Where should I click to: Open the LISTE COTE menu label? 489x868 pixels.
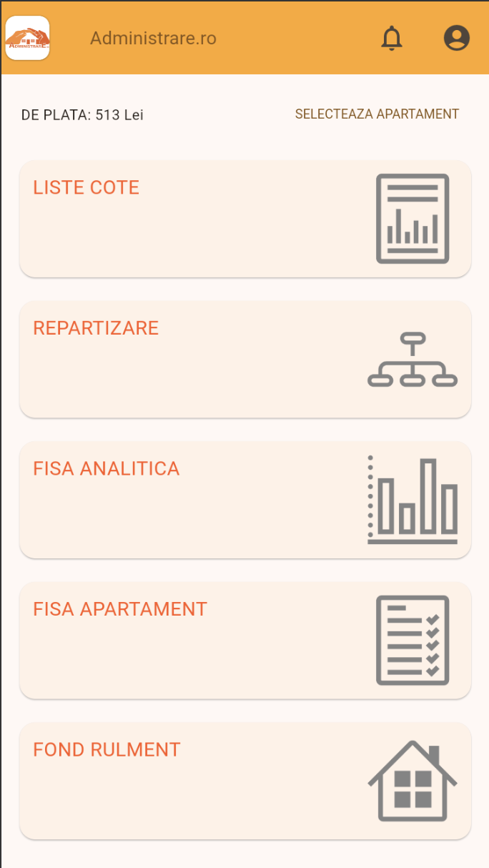(87, 188)
